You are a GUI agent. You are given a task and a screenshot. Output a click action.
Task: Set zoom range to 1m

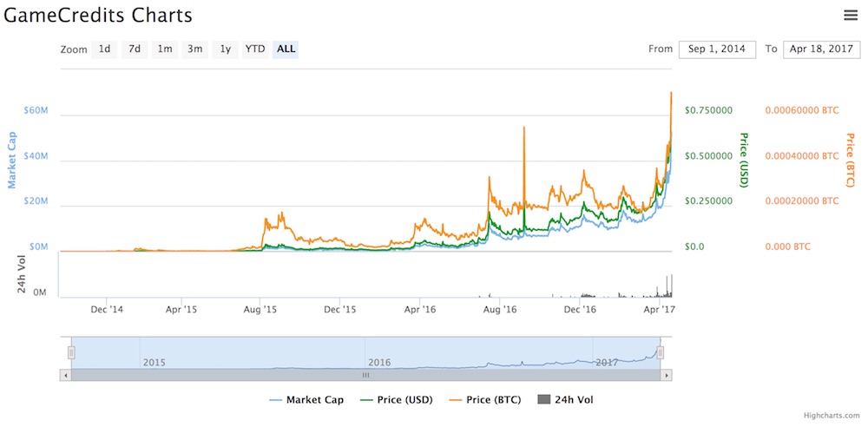[x=164, y=49]
